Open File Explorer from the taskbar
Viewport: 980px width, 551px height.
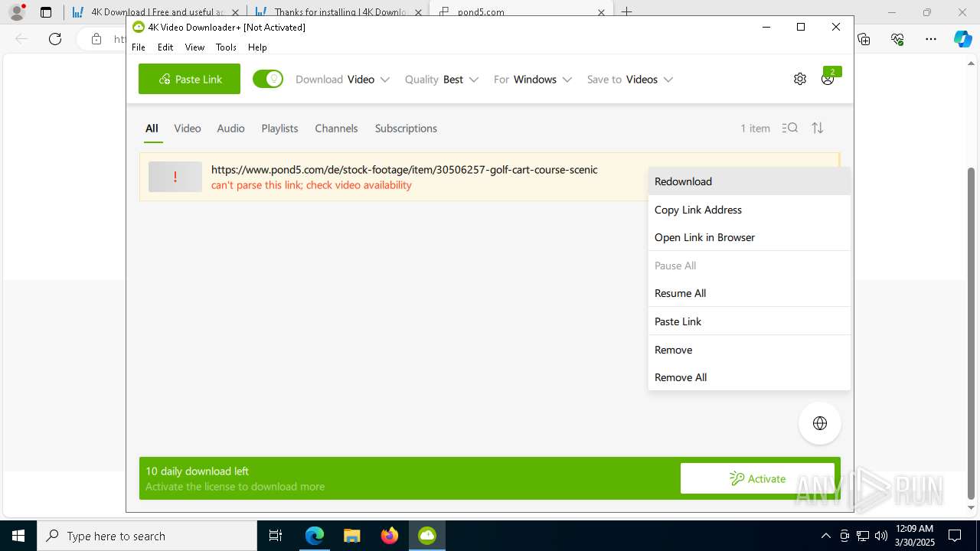click(x=351, y=536)
